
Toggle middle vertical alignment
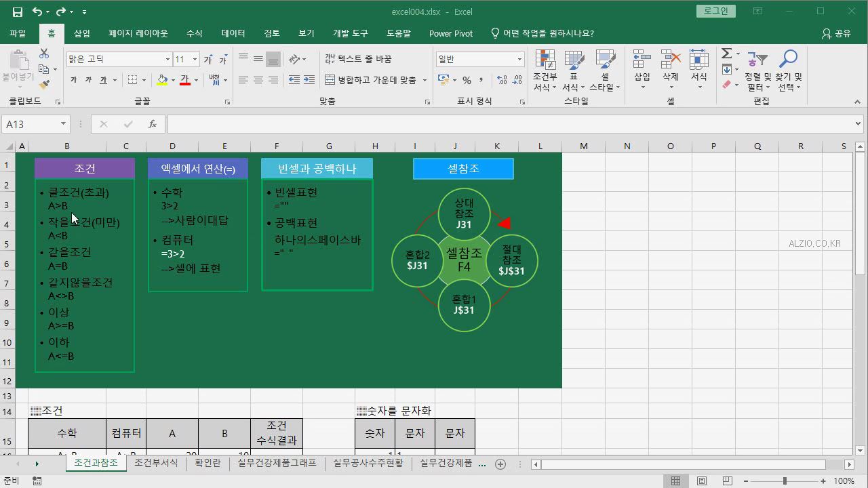tap(258, 59)
